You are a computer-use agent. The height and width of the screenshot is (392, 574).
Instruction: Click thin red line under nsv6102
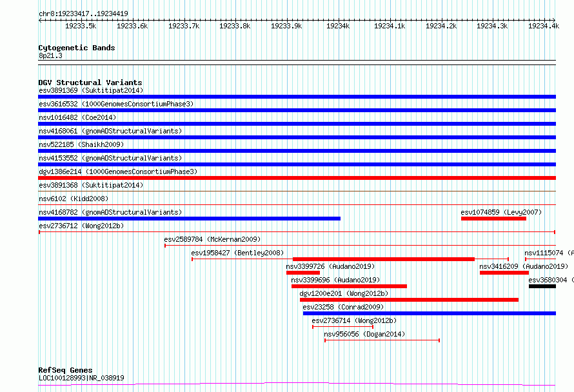click(x=297, y=205)
